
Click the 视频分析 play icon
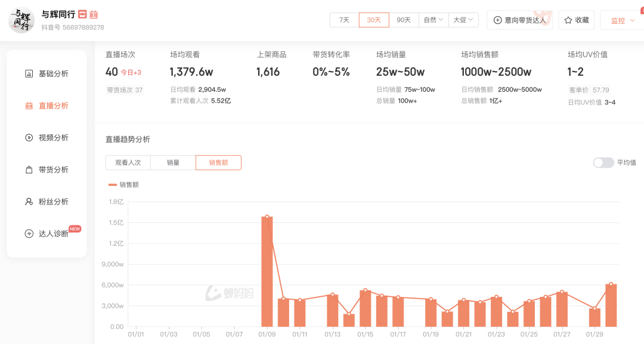click(x=29, y=138)
